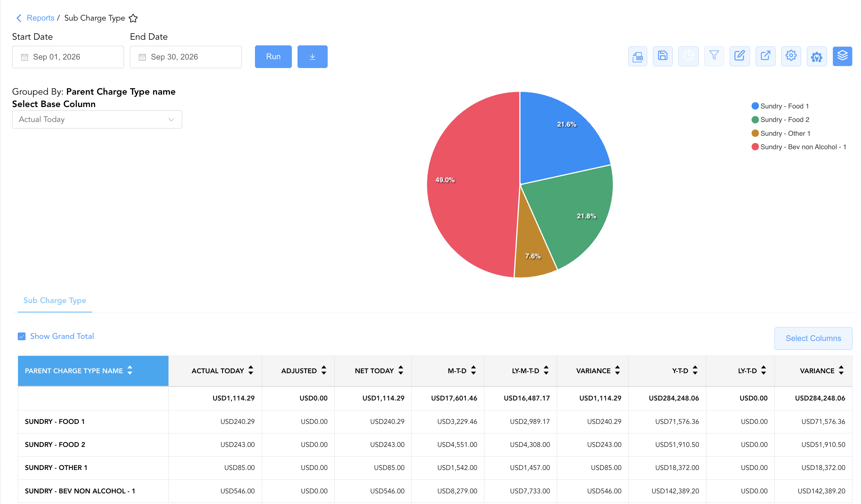Click calendar icon in End Date field
The width and height of the screenshot is (861, 504).
point(142,57)
